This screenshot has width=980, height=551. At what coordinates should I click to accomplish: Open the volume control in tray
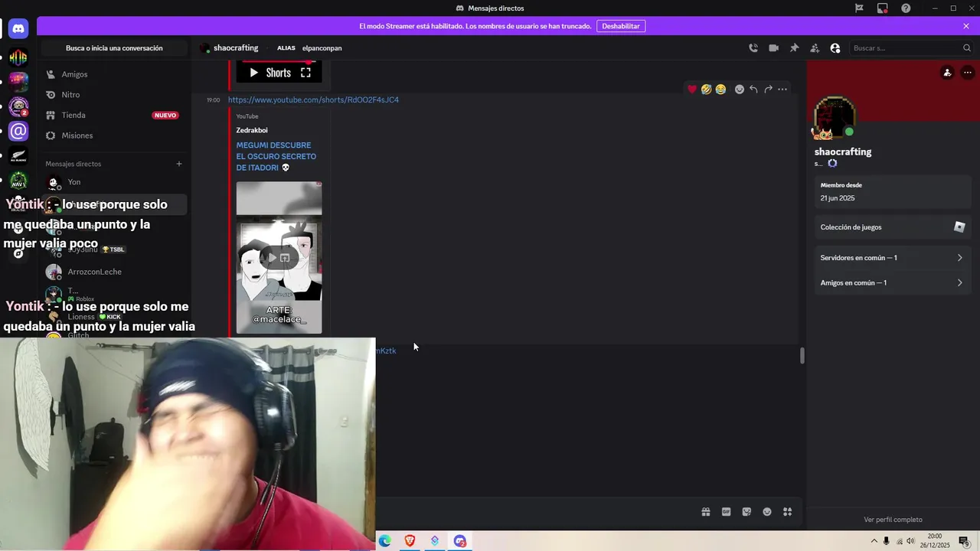910,541
